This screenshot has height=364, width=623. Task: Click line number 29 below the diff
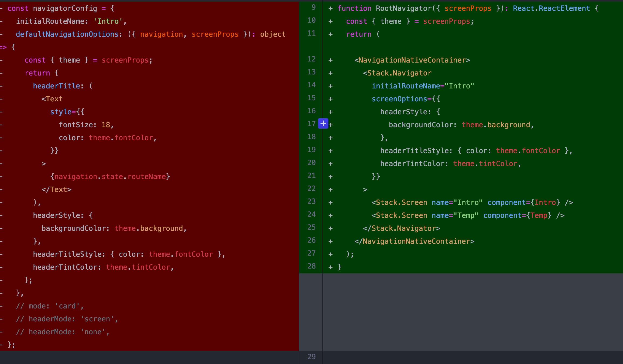pos(311,357)
